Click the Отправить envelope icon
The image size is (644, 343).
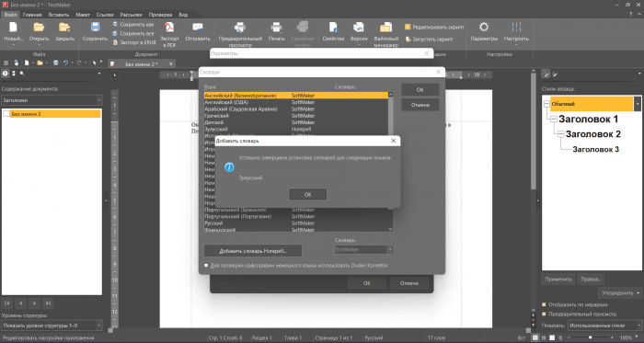click(198, 28)
